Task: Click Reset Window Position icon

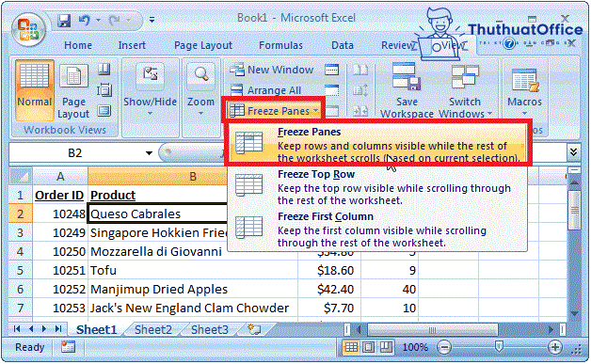Action: click(x=359, y=111)
